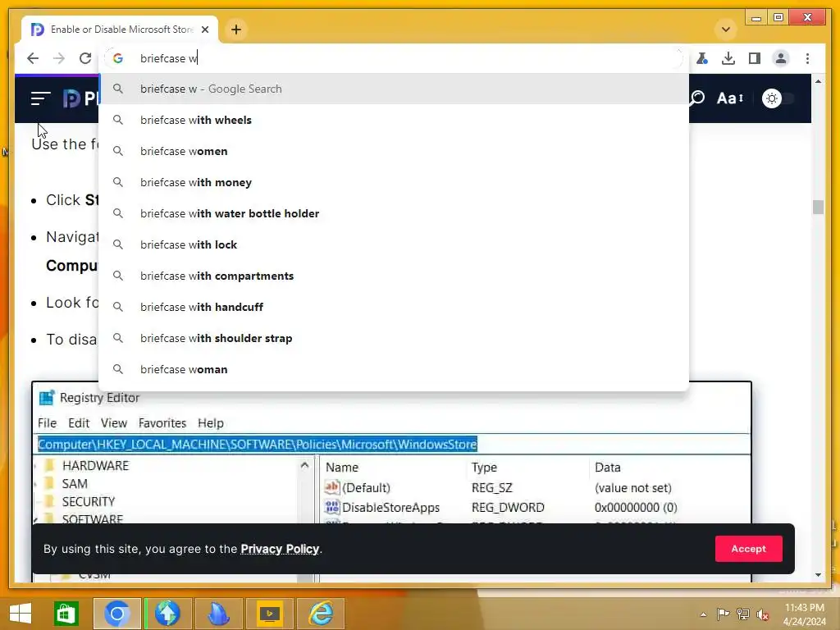Open the profile avatar icon

point(781,58)
